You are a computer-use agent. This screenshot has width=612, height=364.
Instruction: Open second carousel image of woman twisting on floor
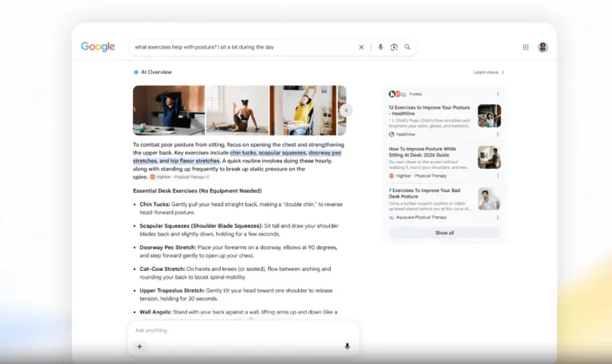tap(237, 111)
